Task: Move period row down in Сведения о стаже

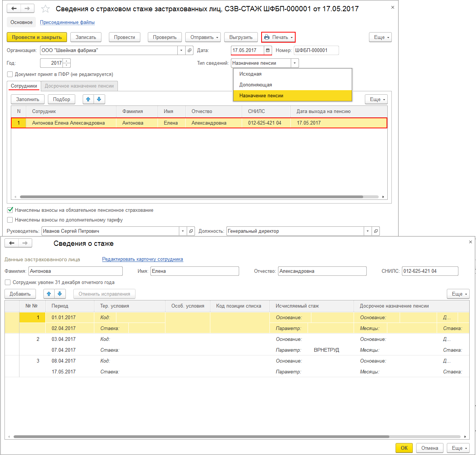Action: (60, 294)
